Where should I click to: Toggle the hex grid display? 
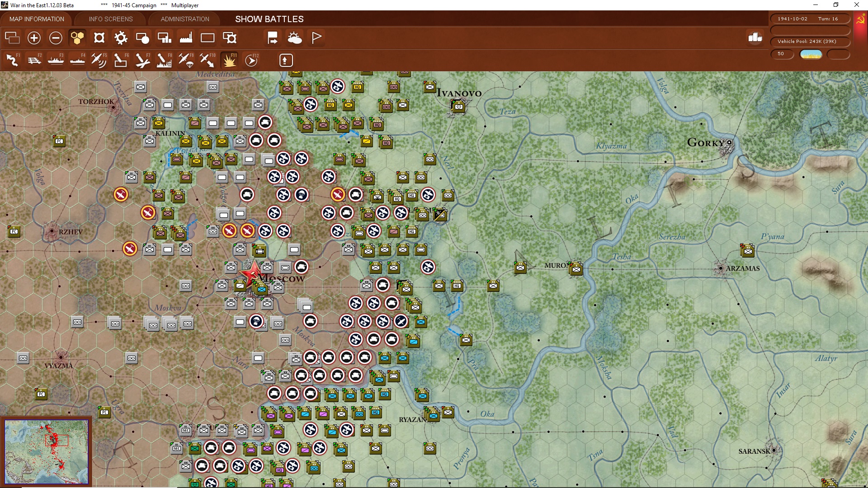coord(77,38)
